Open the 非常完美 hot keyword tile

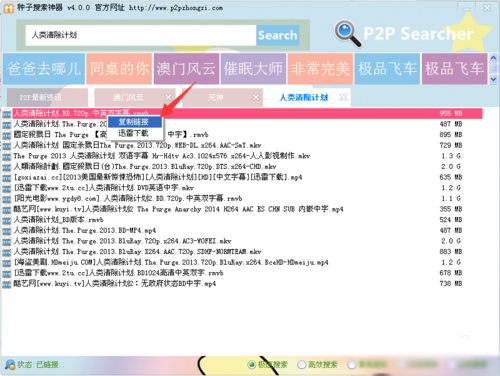(x=320, y=69)
